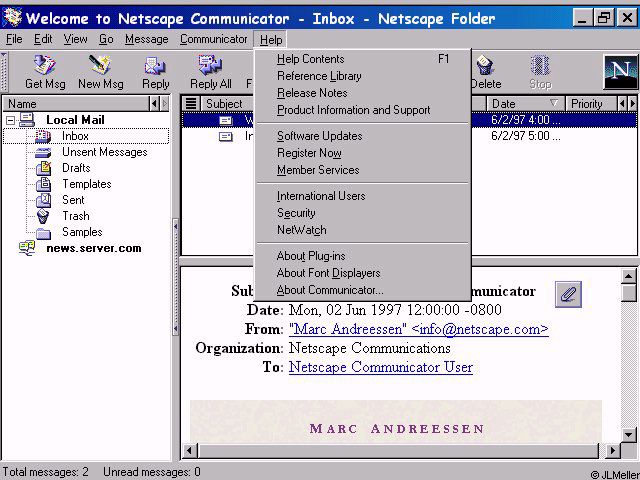Sort by the Priority column header
Image resolution: width=640 pixels, height=480 pixels.
(x=591, y=104)
